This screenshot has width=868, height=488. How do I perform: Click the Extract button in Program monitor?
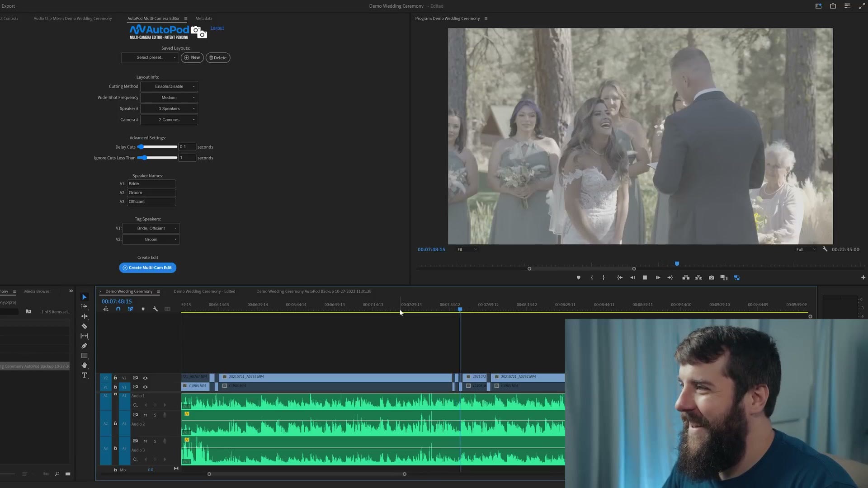(x=698, y=277)
